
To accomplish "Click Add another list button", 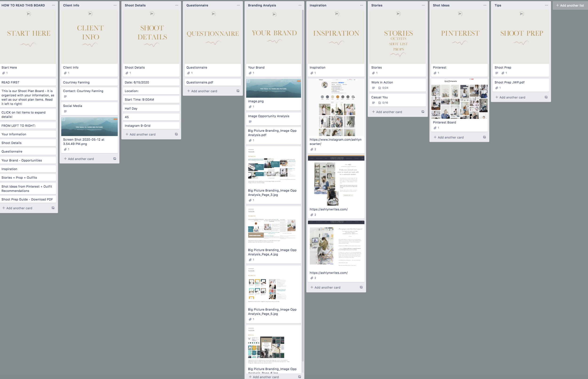I will coord(570,5).
